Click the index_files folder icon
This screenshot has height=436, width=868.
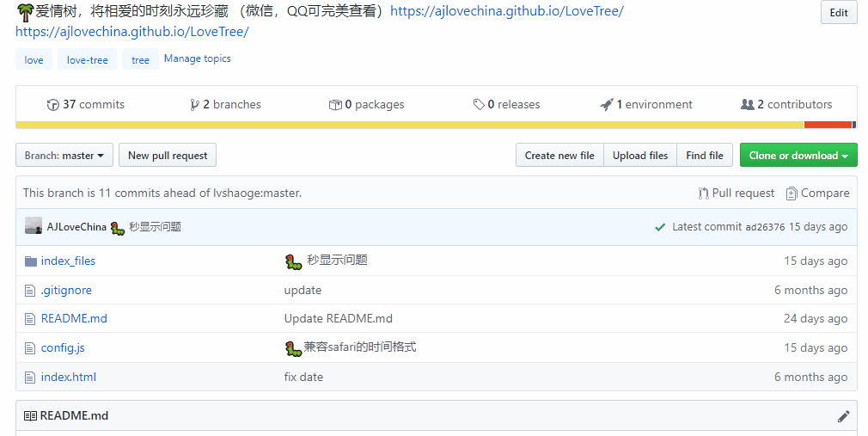point(30,261)
